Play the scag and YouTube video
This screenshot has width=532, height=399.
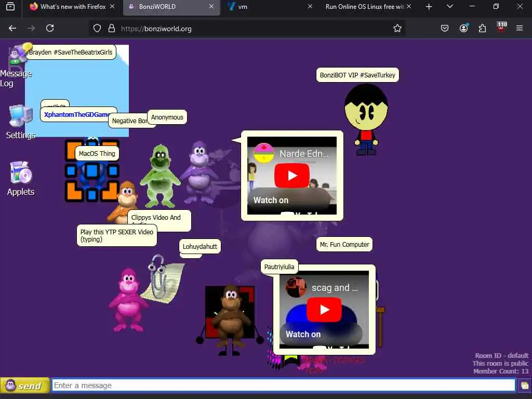tap(324, 310)
